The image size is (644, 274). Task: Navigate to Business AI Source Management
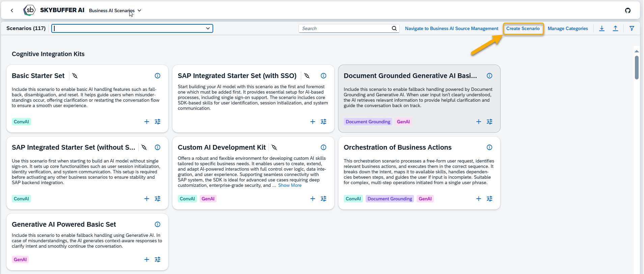pos(451,28)
